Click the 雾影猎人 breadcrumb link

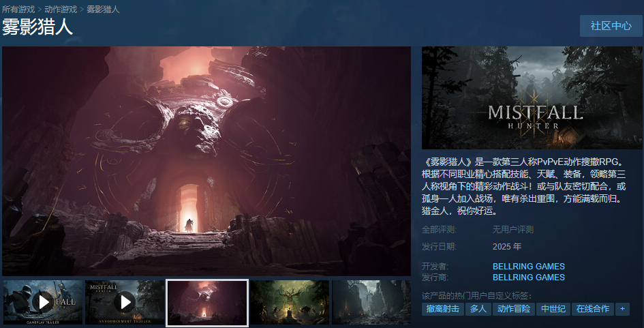coord(103,9)
